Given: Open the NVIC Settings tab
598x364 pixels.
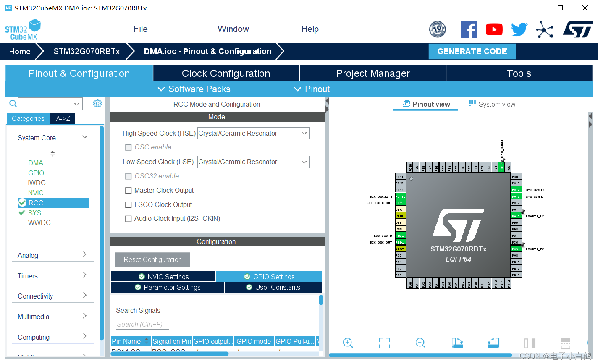Looking at the screenshot, I should coord(163,277).
